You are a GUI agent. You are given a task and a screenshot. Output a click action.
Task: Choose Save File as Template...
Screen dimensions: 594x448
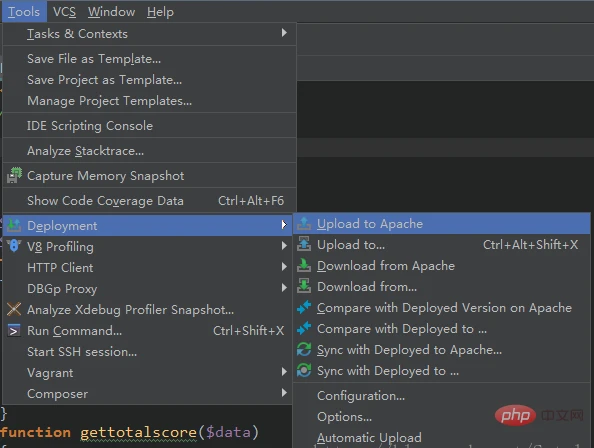(149, 59)
